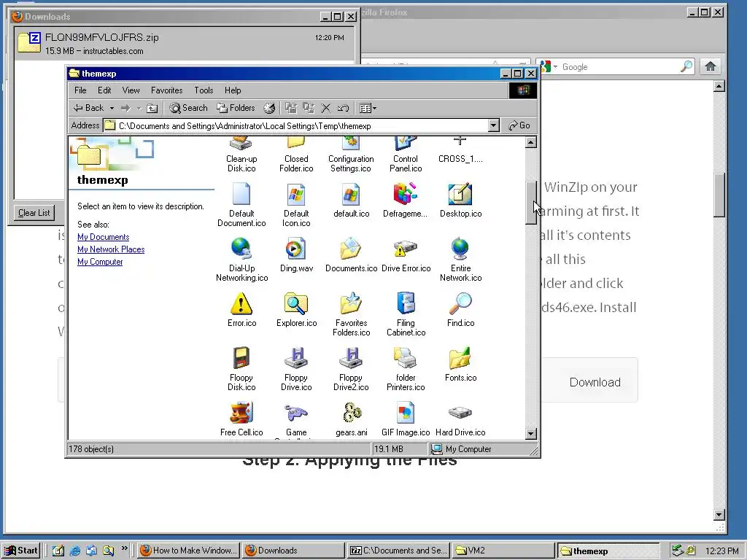Image resolution: width=747 pixels, height=560 pixels.
Task: Open the Favorites menu
Action: (167, 90)
